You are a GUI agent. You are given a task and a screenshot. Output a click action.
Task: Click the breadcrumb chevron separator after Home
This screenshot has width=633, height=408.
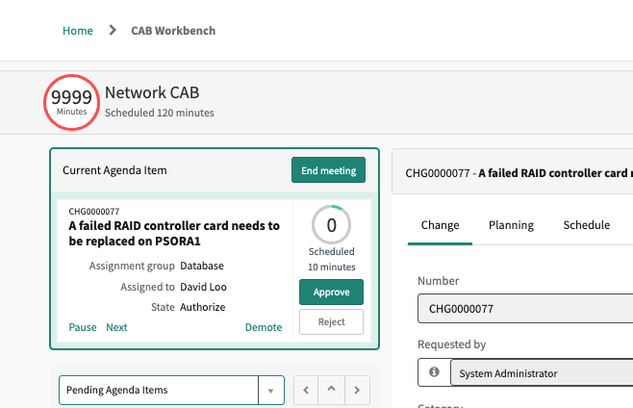(x=112, y=31)
